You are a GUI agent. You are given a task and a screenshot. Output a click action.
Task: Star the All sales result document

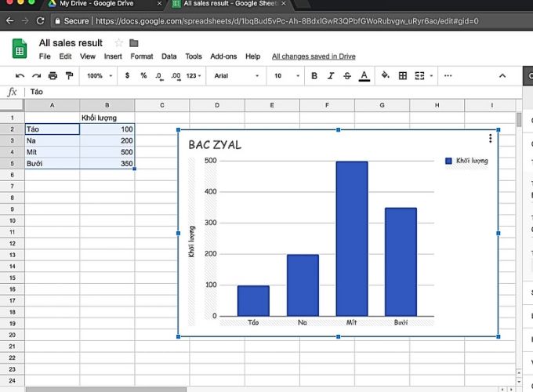click(118, 43)
